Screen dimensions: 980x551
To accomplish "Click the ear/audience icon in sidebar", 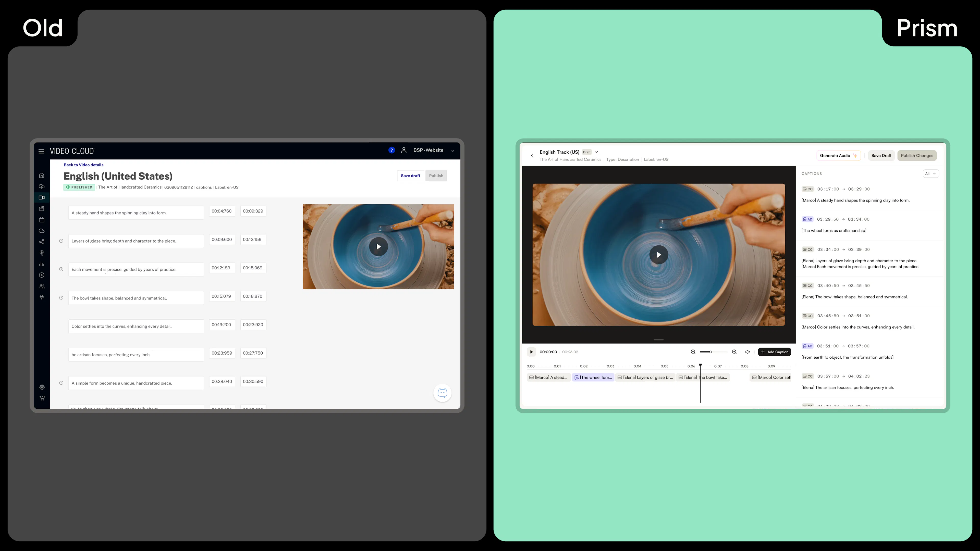I will point(42,253).
